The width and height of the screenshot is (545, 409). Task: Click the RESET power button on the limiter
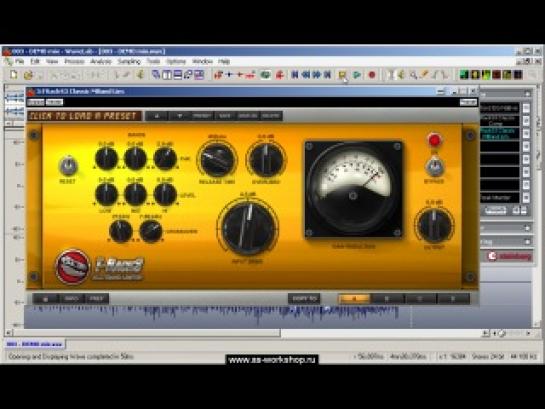(68, 166)
